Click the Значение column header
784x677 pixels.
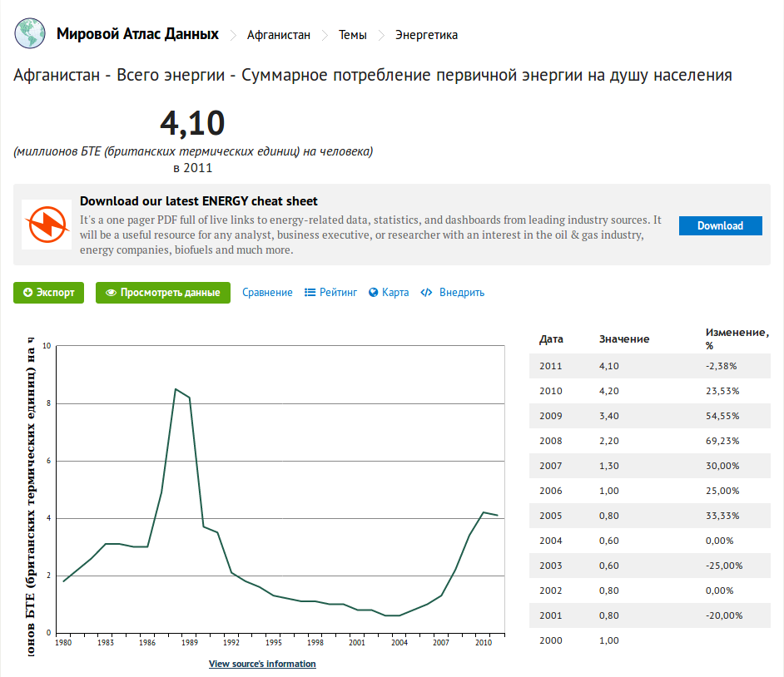[624, 339]
